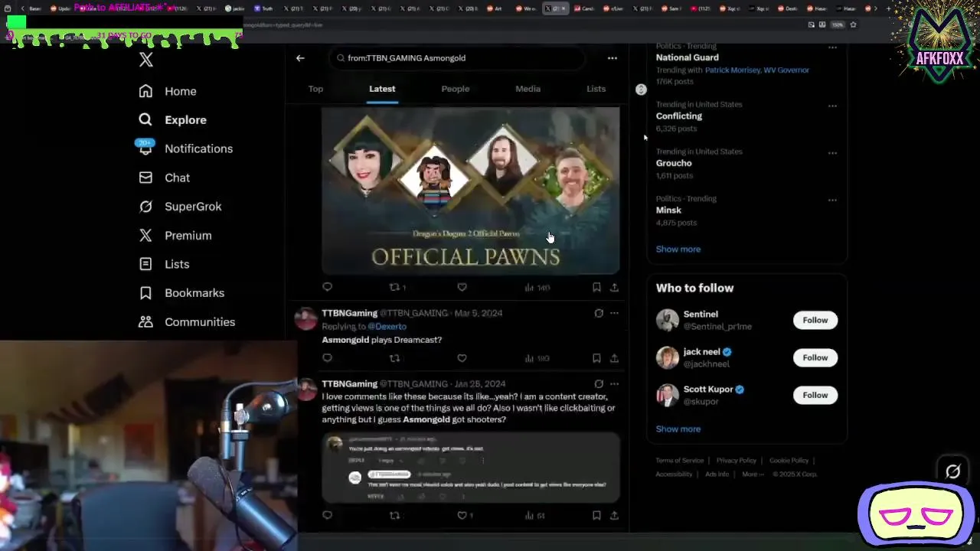Click the Notifications bell icon
The image size is (980, 551).
pos(145,148)
